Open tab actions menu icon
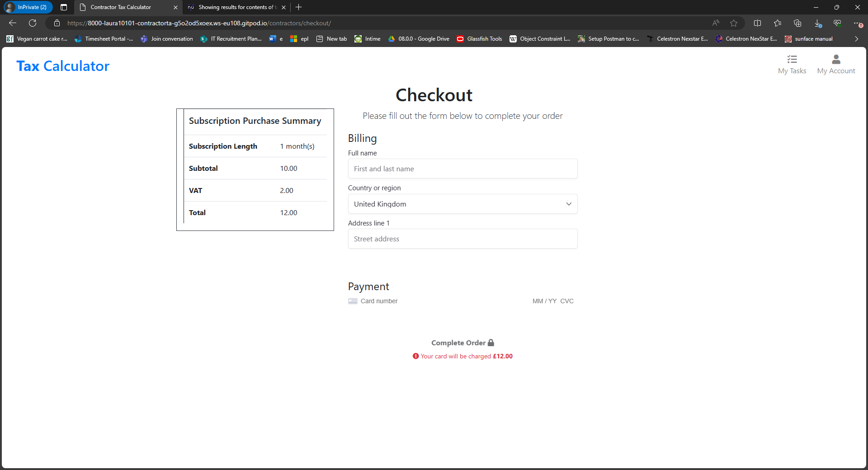Viewport: 868px width, 470px height. pos(64,7)
